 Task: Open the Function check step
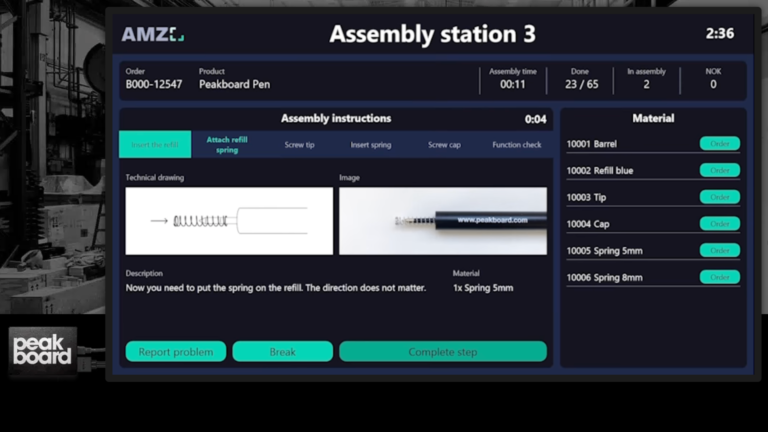517,145
